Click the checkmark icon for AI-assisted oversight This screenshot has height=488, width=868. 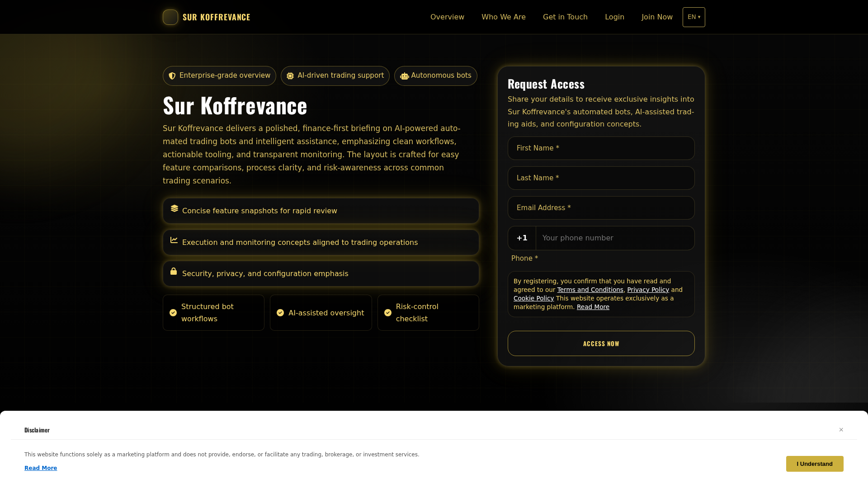[280, 313]
